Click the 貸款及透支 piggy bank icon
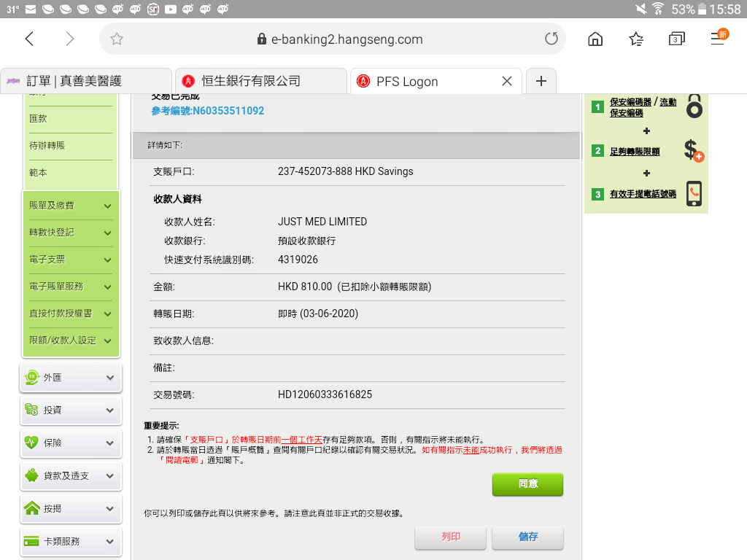The width and height of the screenshot is (747, 560). point(32,475)
